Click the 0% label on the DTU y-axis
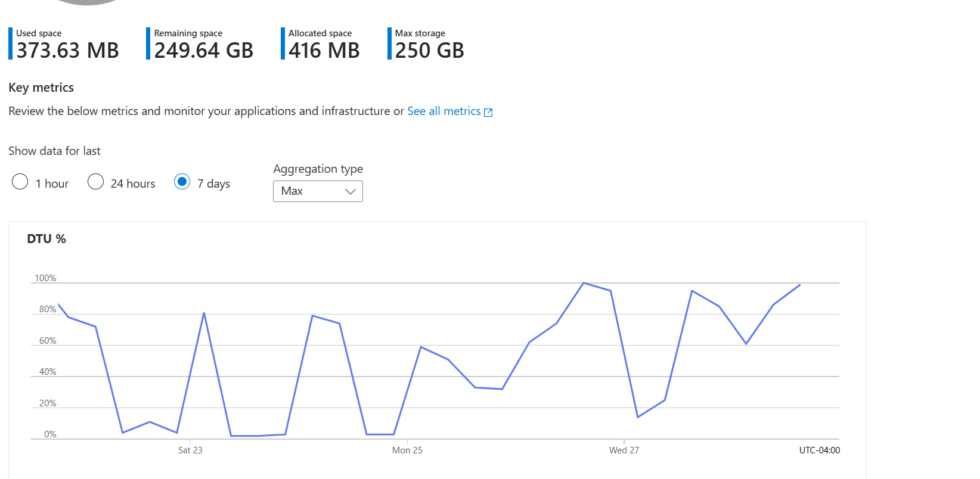The image size is (980, 479). [x=50, y=434]
